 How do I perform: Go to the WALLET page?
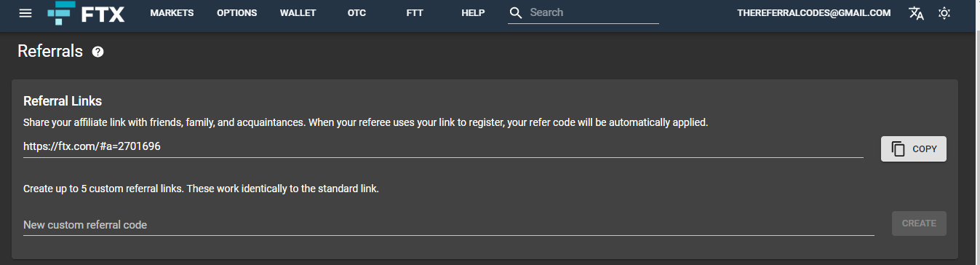[298, 13]
